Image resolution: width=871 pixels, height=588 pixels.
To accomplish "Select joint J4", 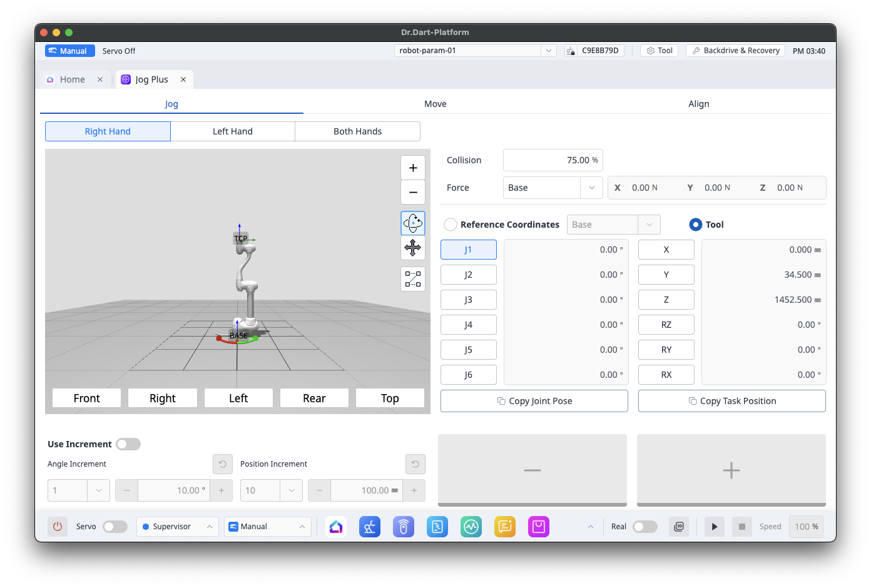I will click(469, 325).
